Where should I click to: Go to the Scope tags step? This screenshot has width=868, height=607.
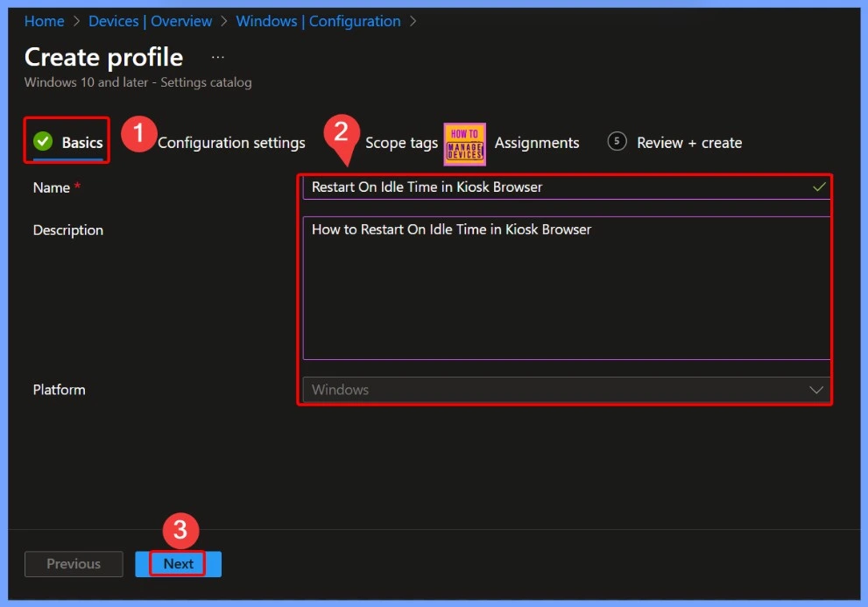(401, 143)
